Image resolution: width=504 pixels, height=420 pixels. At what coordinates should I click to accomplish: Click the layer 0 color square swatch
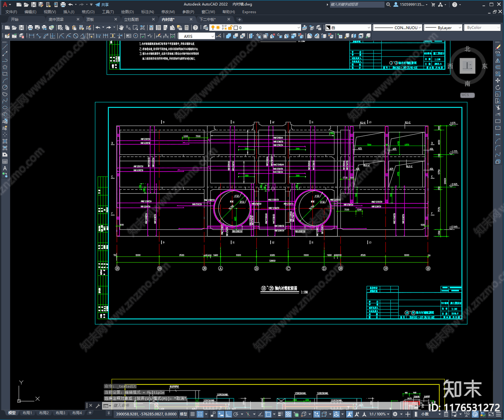pos(236,28)
